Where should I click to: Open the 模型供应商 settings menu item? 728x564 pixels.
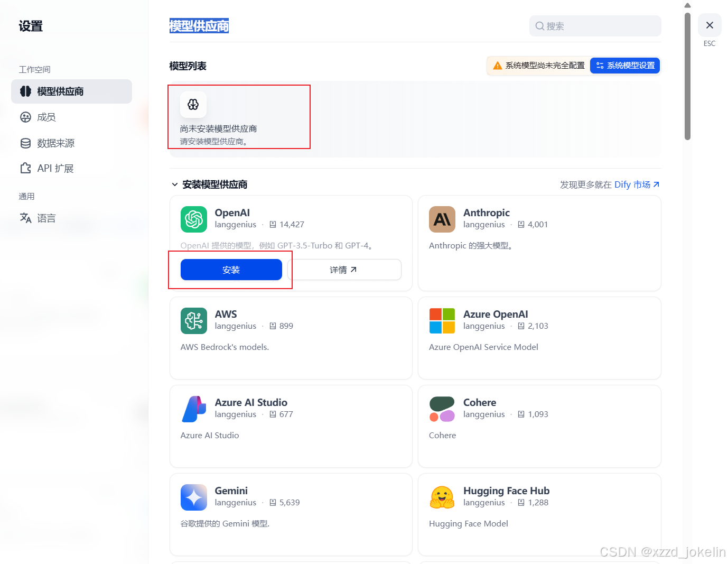(x=71, y=91)
